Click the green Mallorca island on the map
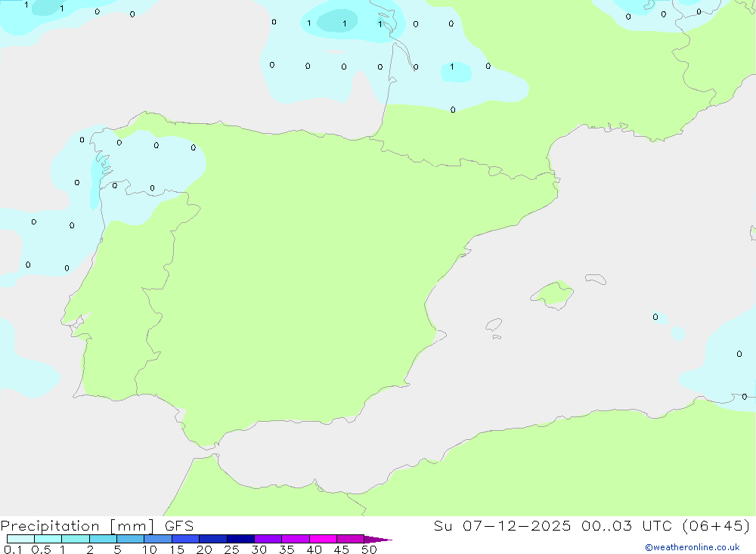Image resolution: width=756 pixels, height=554 pixels. coord(553,294)
